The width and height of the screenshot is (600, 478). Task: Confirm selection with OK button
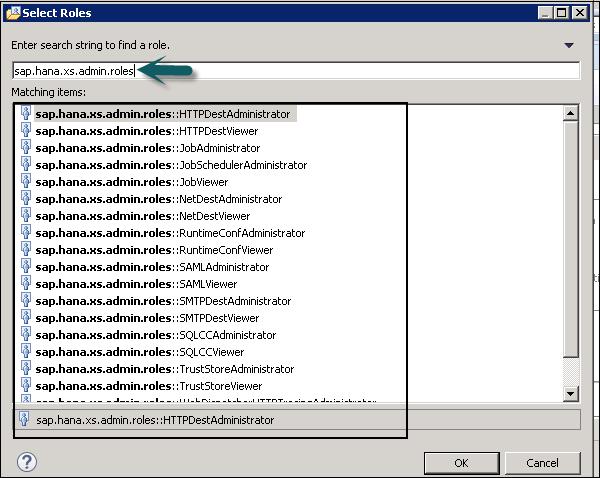pyautogui.click(x=461, y=463)
